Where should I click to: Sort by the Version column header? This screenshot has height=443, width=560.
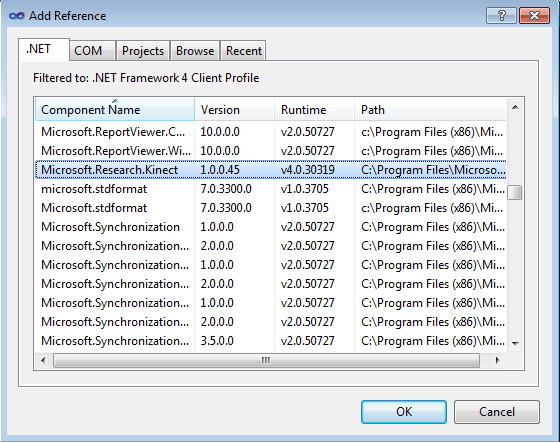(x=235, y=110)
